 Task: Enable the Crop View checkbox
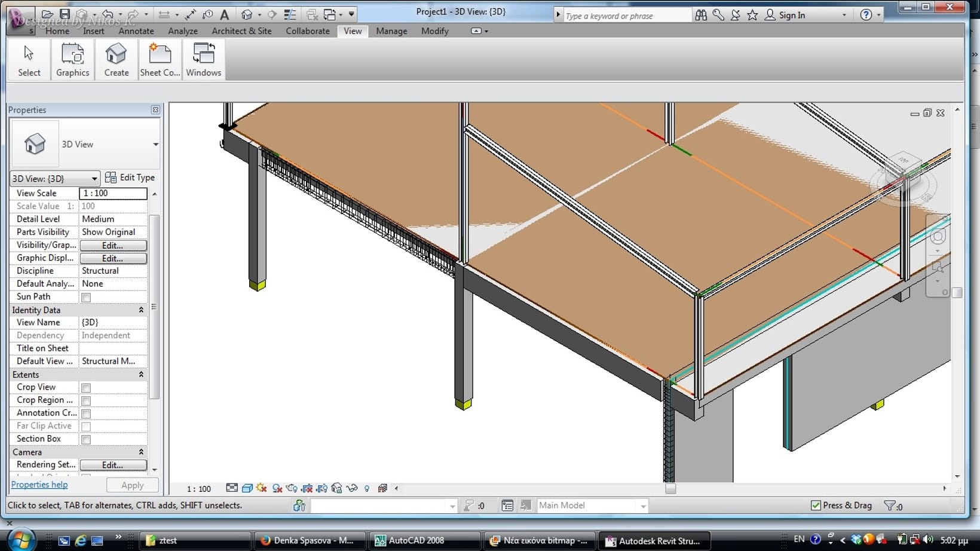click(x=86, y=388)
